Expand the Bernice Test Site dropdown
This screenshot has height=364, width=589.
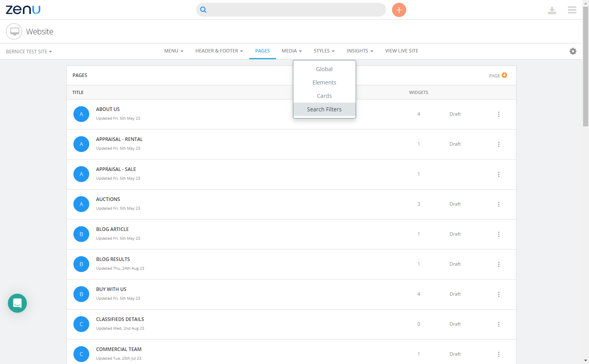[x=29, y=52]
